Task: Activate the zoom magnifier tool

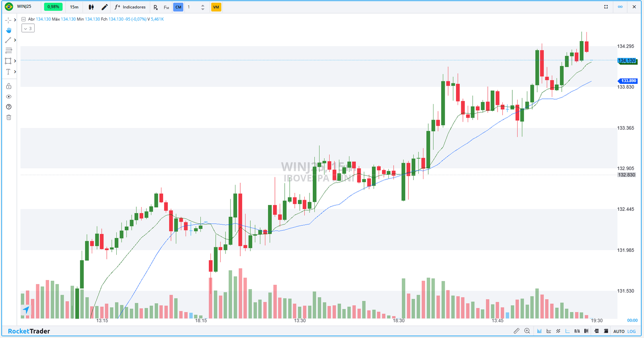Action: coord(527,331)
